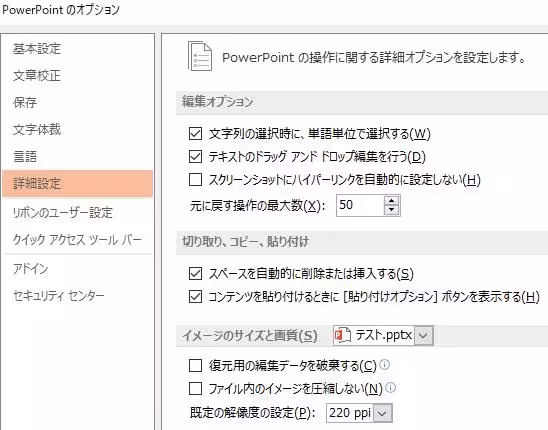Image resolution: width=548 pixels, height=430 pixels.
Task: Toggle 貼り付けオプション ボタンを表示する checkbox
Action: (x=195, y=297)
